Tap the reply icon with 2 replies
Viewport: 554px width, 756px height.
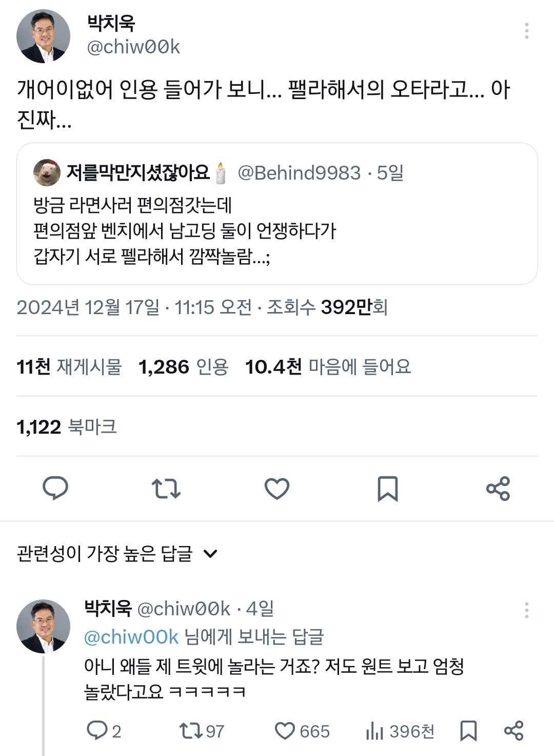(104, 731)
